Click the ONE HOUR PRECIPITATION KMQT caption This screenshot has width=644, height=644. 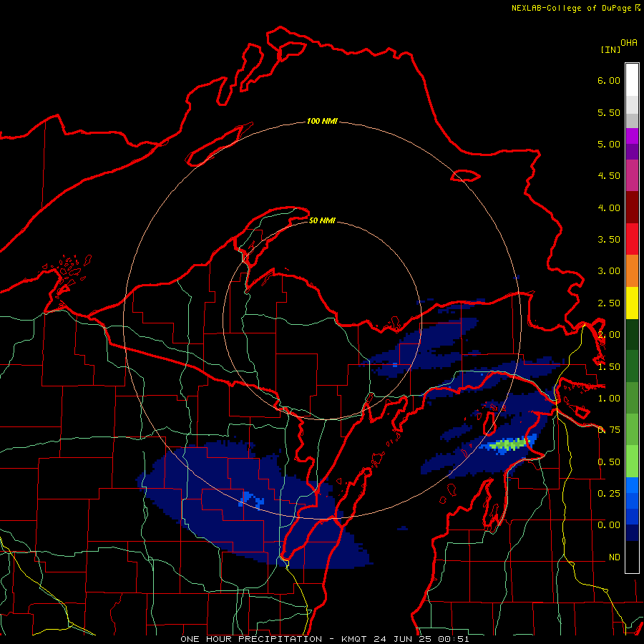coord(324,639)
